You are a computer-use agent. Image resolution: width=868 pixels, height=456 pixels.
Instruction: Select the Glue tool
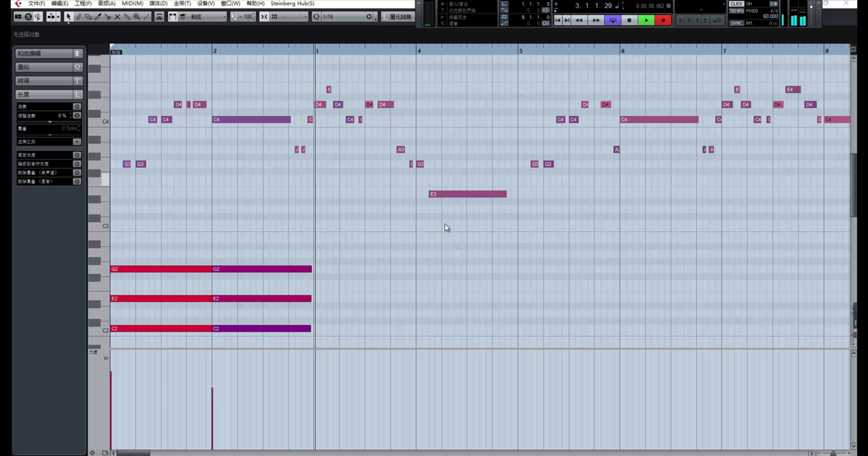point(127,17)
